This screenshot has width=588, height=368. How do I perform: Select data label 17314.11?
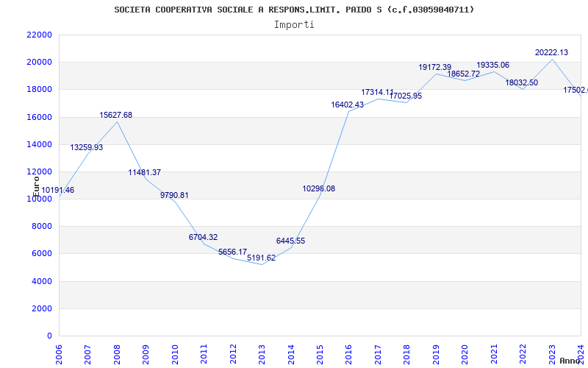(378, 93)
